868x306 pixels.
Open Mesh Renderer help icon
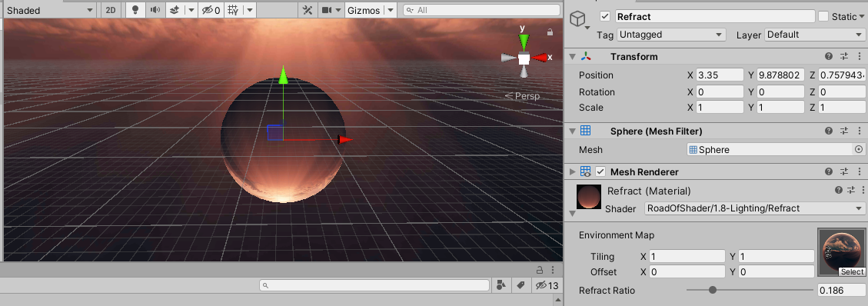point(829,171)
